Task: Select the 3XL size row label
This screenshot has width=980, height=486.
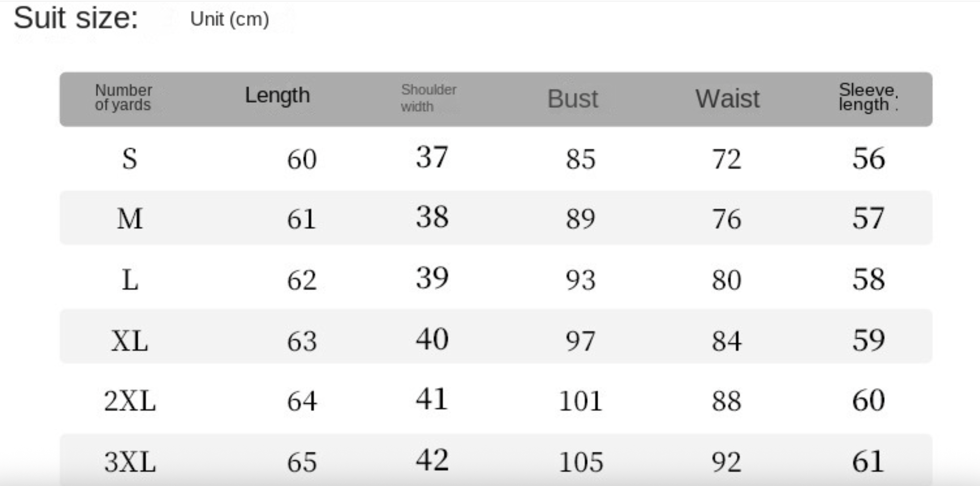Action: click(x=129, y=462)
